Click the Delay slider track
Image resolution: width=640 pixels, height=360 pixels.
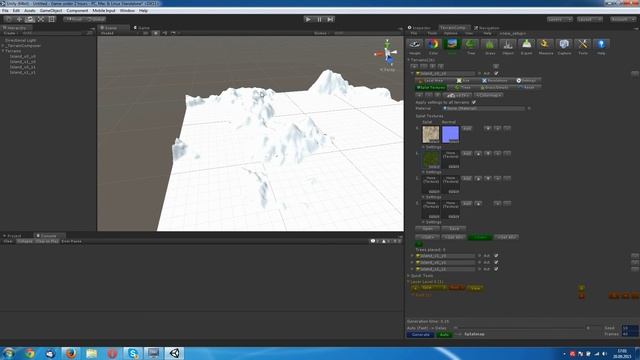(519, 328)
